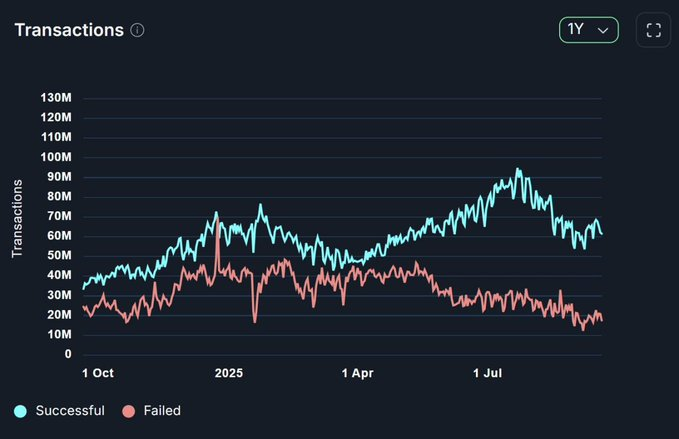
Task: Click the cyan Successful color dot
Action: (20, 411)
